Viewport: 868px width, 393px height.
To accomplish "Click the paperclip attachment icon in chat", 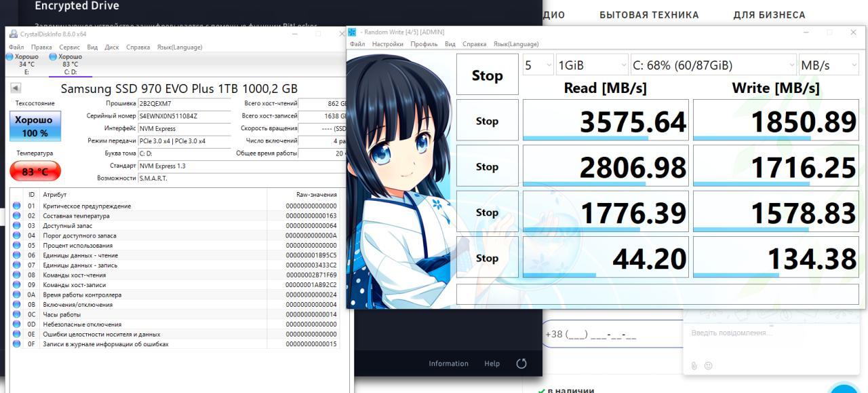I will (694, 366).
